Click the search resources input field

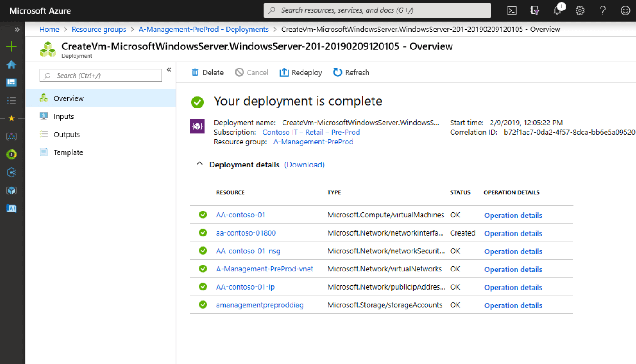pos(377,10)
